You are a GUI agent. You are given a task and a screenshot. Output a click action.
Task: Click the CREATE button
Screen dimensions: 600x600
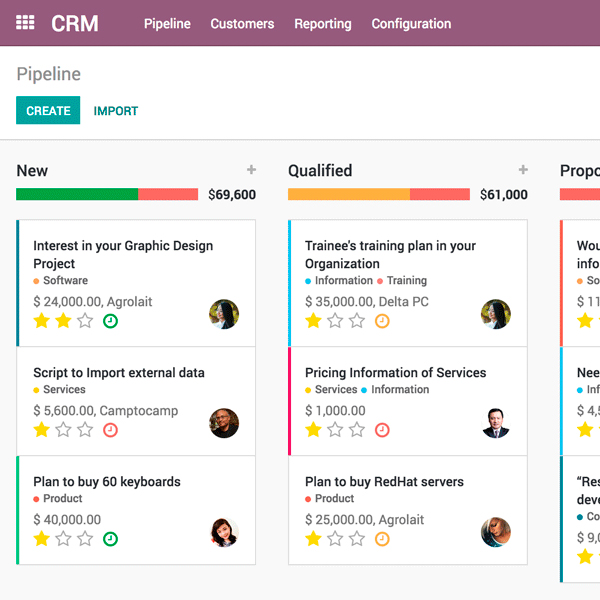(48, 111)
